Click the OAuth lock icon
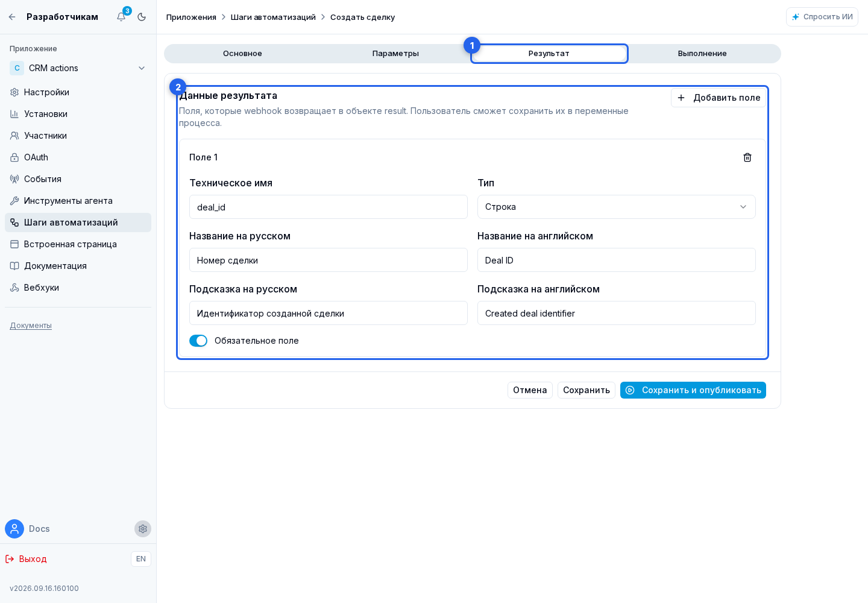Screen dimensions: 868x603 (x=14, y=157)
